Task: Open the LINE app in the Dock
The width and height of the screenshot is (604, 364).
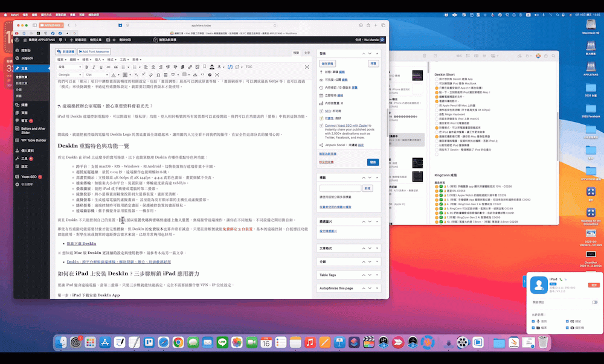Action: (222, 343)
